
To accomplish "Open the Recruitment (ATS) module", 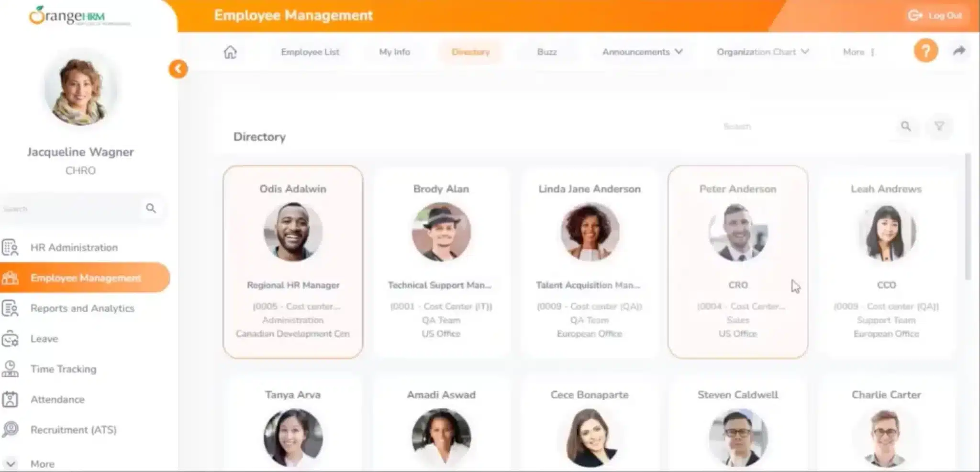I will click(x=74, y=429).
